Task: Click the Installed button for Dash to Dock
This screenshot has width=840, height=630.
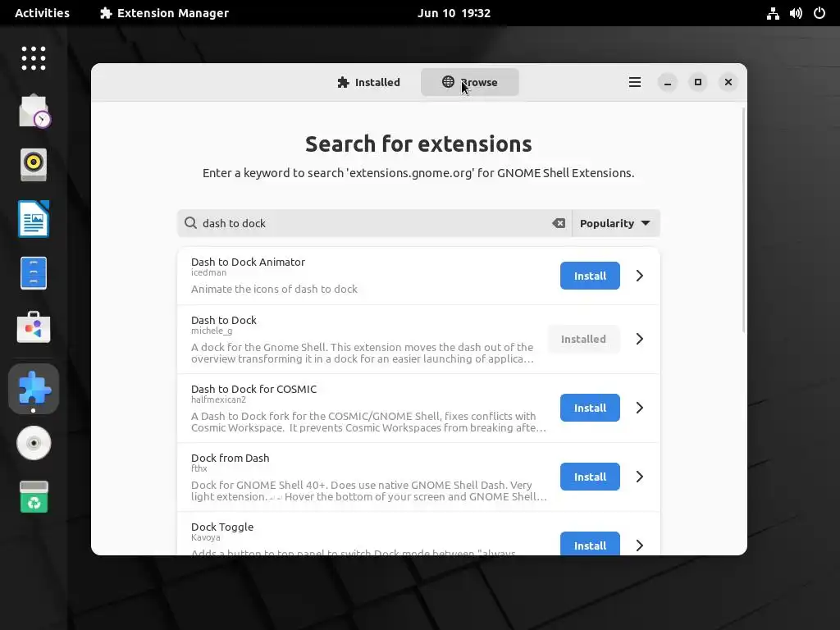Action: pos(583,339)
